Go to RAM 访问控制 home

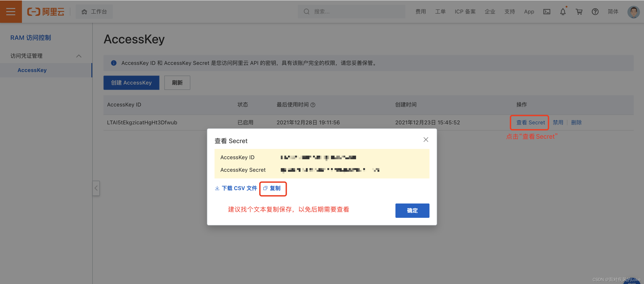[x=30, y=38]
